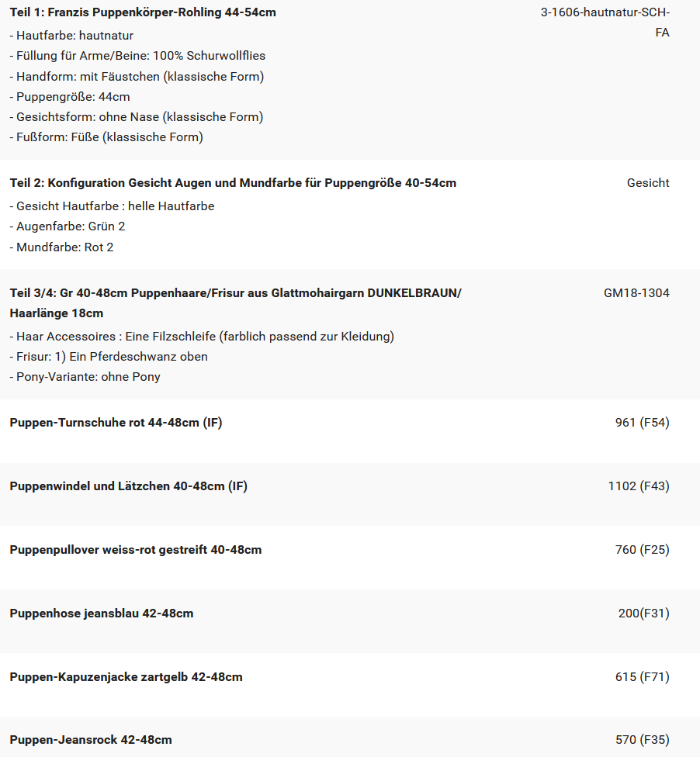
Task: Select the SKU GM18-1304
Action: pyautogui.click(x=636, y=293)
